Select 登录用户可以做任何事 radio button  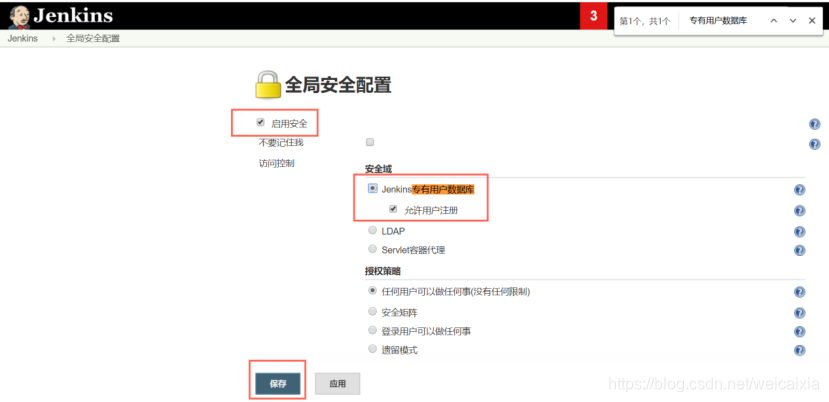373,330
